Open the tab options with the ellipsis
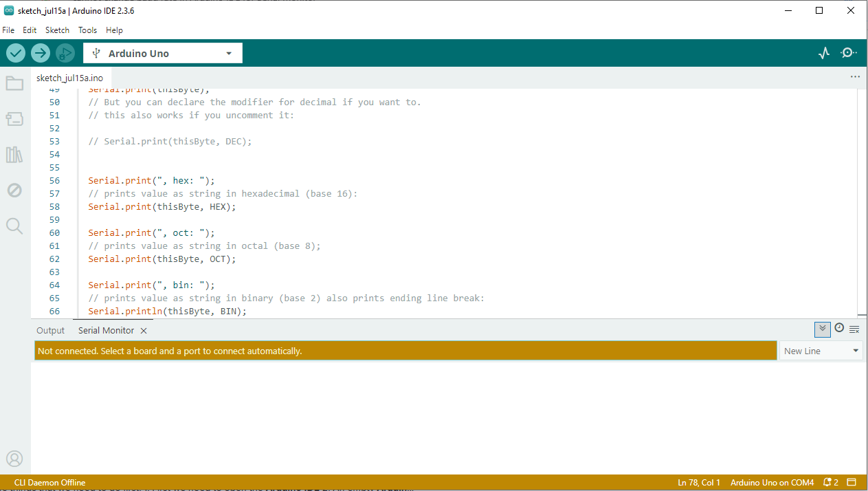Screen dimensions: 868x491 pos(855,77)
